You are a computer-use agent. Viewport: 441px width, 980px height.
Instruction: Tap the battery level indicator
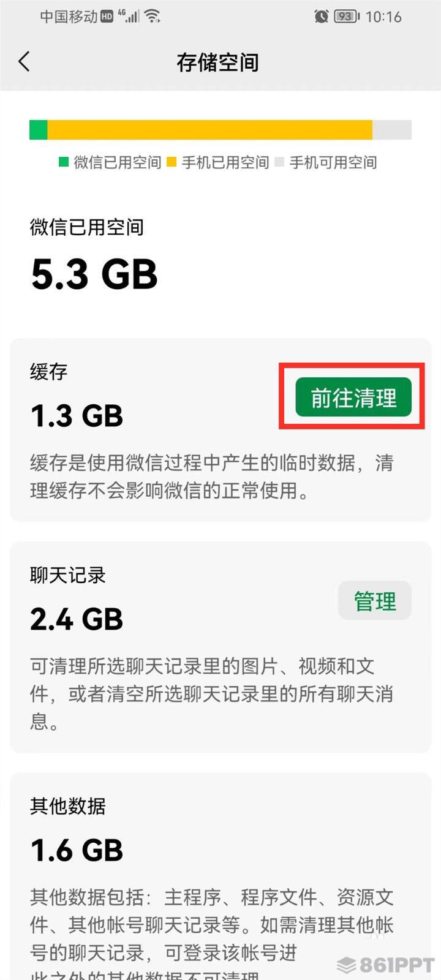point(346,17)
